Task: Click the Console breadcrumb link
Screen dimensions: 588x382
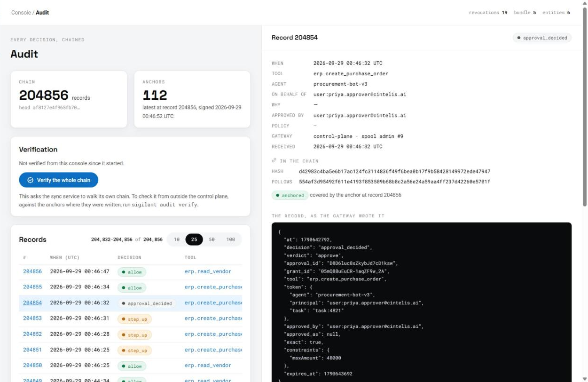Action: click(21, 13)
